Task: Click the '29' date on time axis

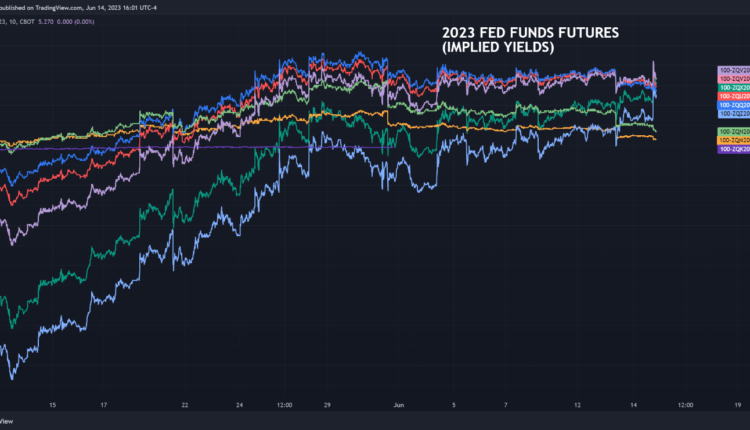Action: pyautogui.click(x=325, y=405)
